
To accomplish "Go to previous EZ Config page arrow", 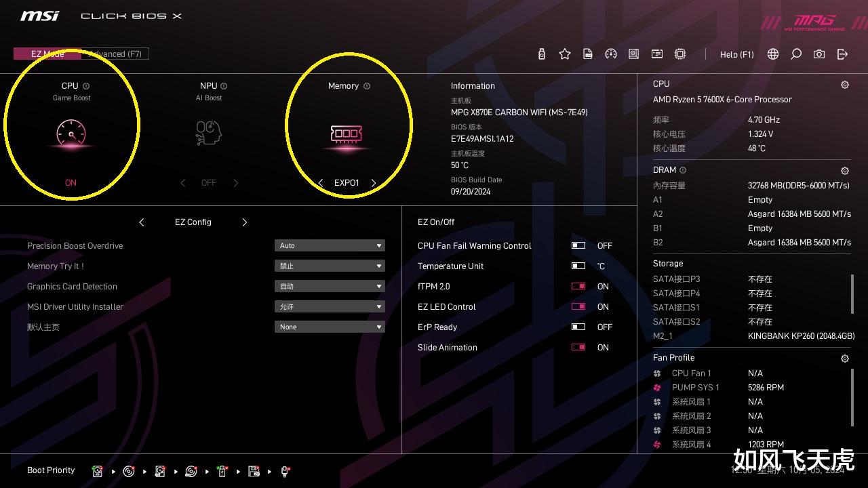I will [x=142, y=222].
